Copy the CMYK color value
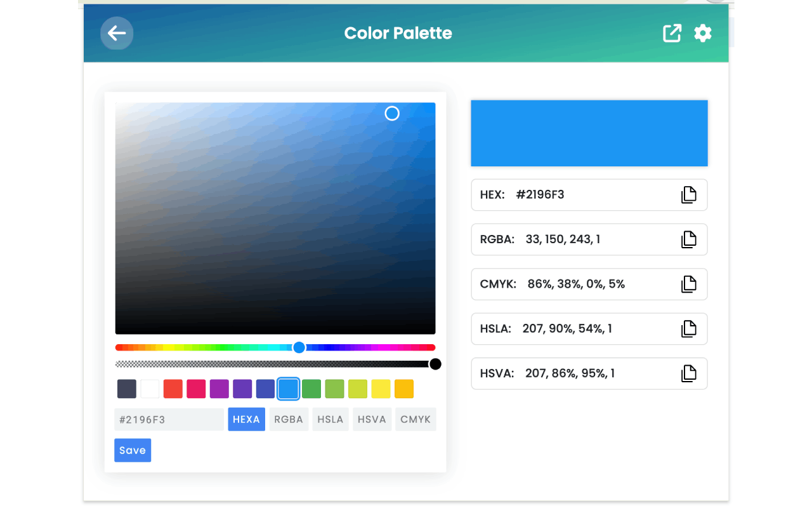The width and height of the screenshot is (812, 508). tap(688, 284)
